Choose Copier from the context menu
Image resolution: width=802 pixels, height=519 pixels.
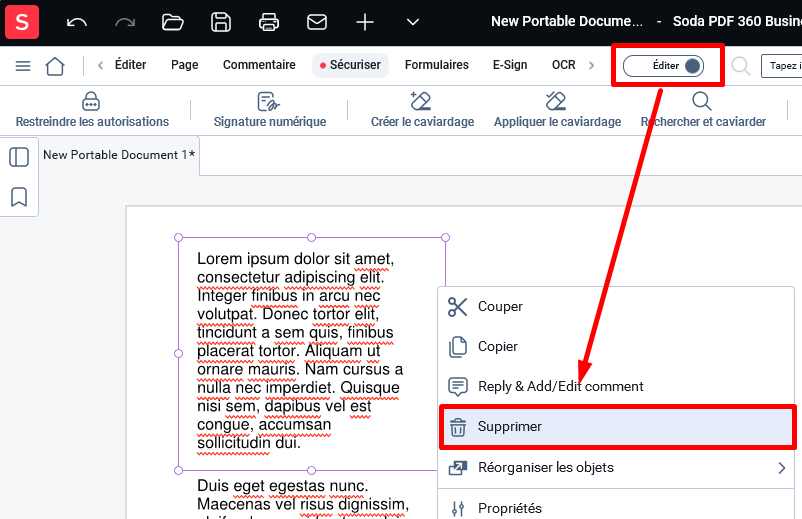coord(616,347)
